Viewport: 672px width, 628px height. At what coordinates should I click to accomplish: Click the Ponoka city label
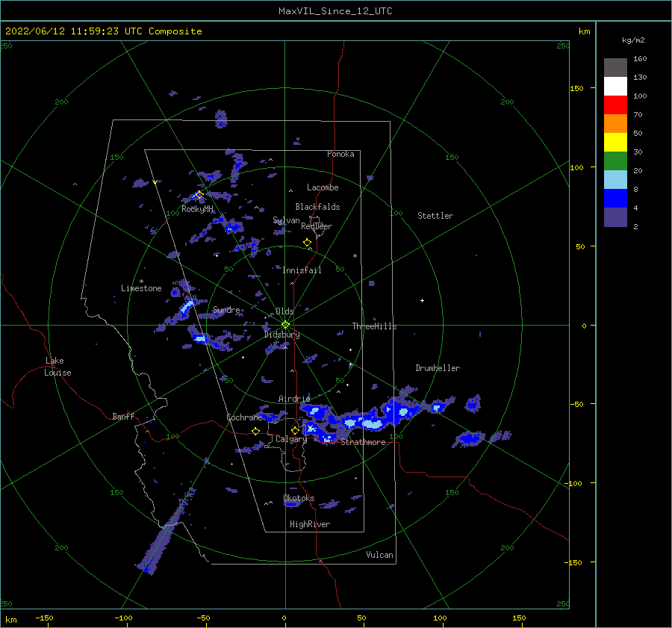[340, 154]
